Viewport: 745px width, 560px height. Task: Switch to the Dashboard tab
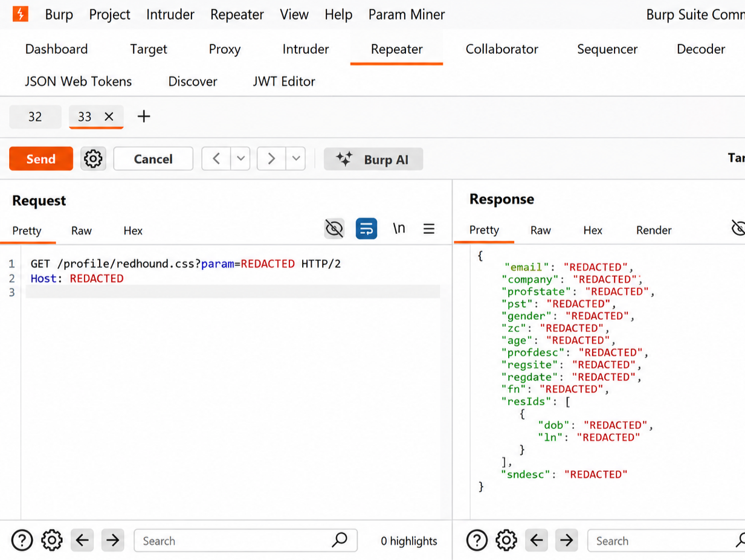coord(56,49)
